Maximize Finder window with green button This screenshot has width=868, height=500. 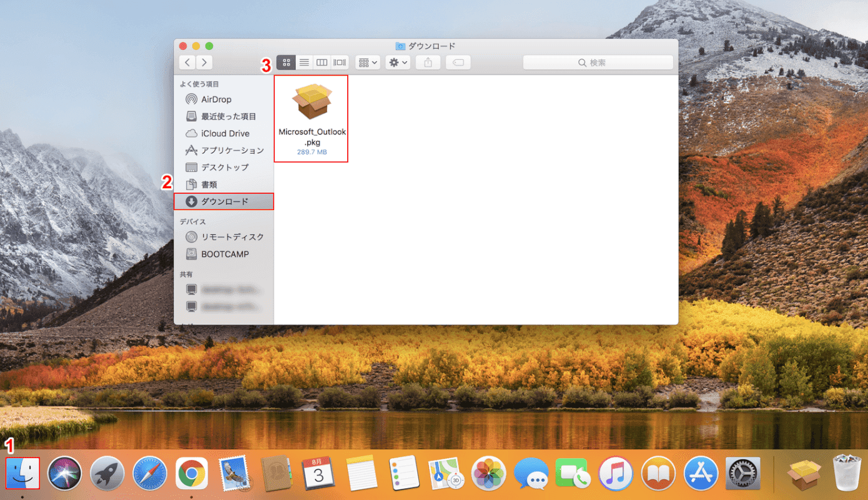click(x=209, y=46)
